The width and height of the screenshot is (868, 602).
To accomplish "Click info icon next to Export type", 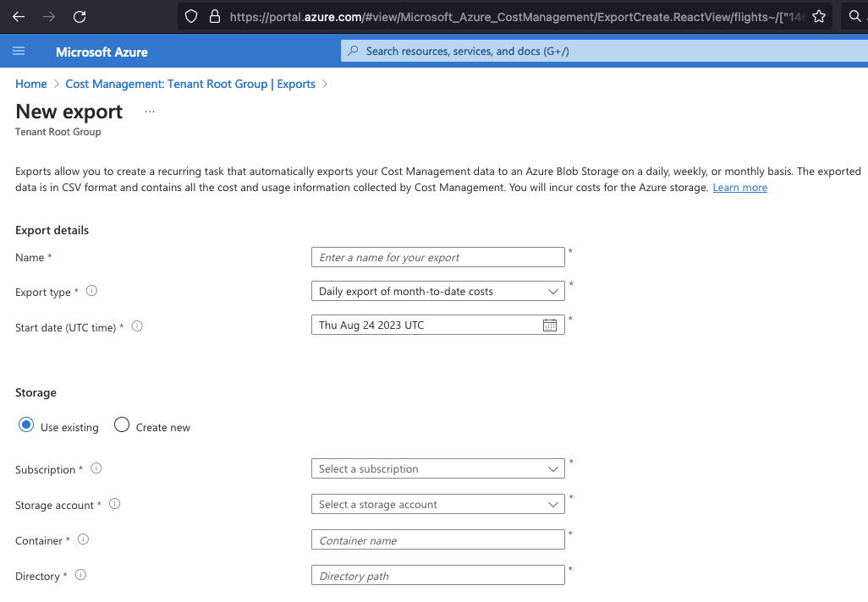I will (x=92, y=291).
